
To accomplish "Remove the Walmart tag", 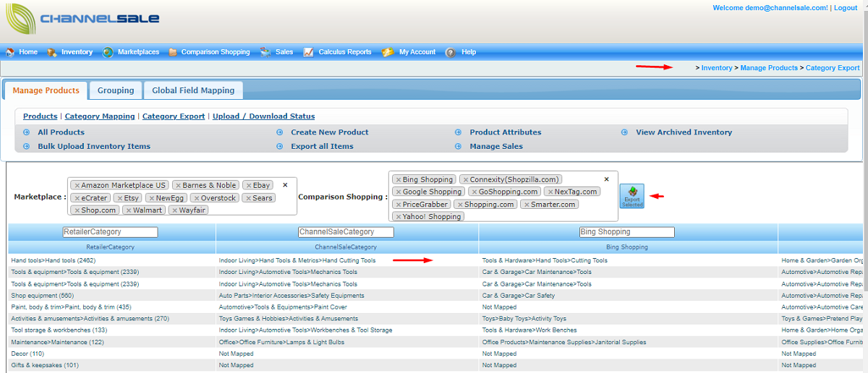I will [x=128, y=210].
